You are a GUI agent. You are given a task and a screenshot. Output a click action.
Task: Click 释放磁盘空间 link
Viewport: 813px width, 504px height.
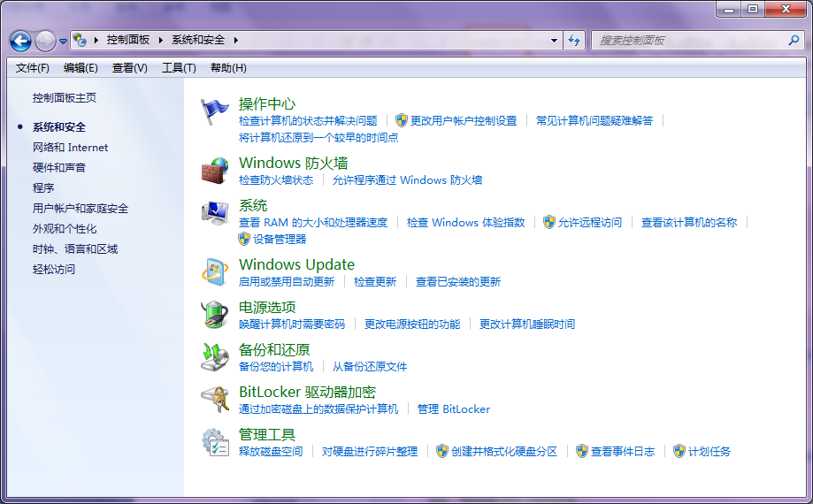[x=271, y=451]
